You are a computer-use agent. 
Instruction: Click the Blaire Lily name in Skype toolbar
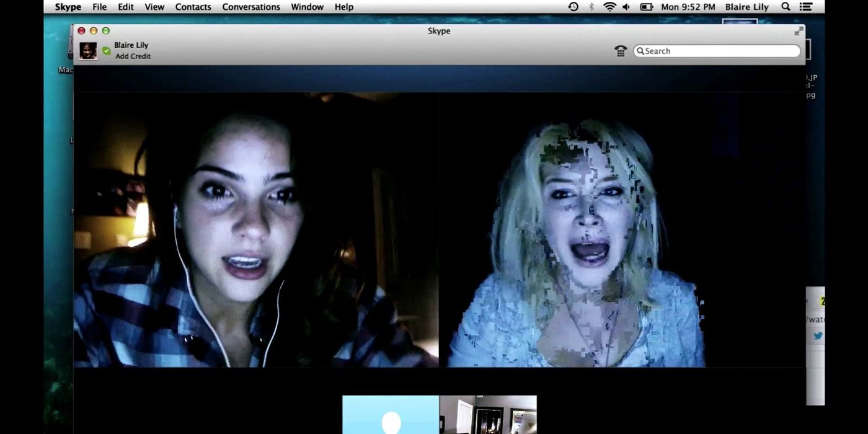pyautogui.click(x=131, y=45)
